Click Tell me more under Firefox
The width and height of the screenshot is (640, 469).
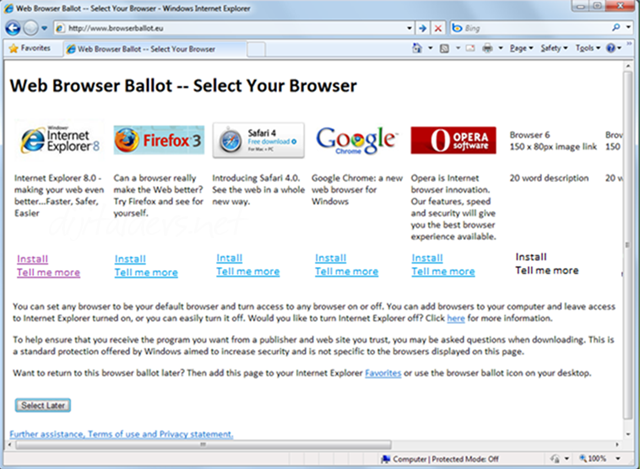[x=146, y=273]
